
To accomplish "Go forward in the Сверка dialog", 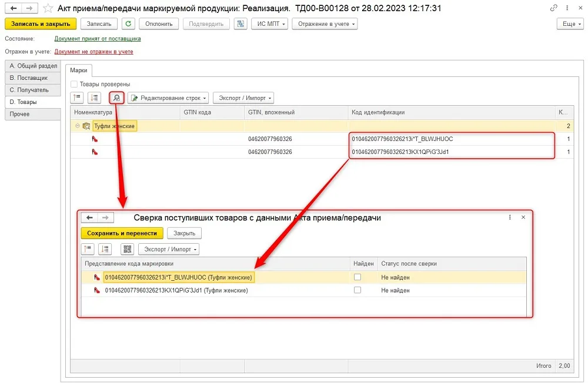I will (x=106, y=217).
